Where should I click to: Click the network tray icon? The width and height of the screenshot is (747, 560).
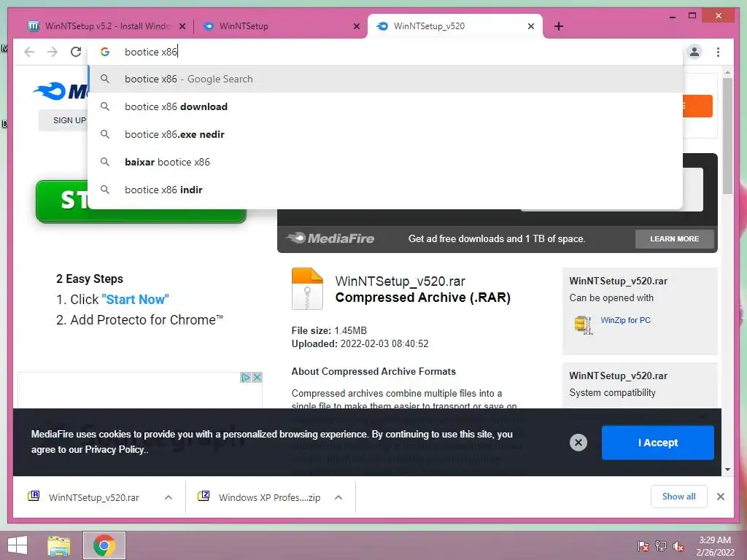click(x=661, y=546)
